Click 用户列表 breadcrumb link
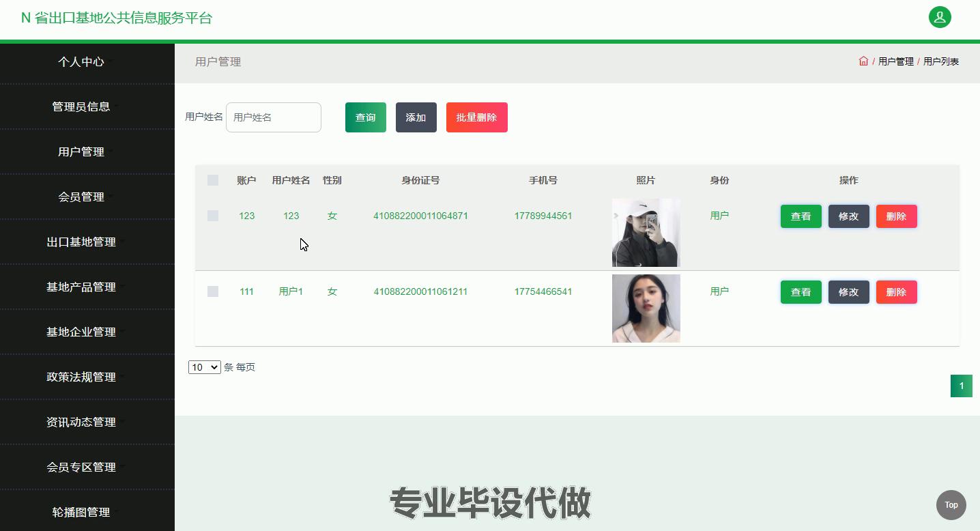Image resolution: width=980 pixels, height=531 pixels. point(941,61)
